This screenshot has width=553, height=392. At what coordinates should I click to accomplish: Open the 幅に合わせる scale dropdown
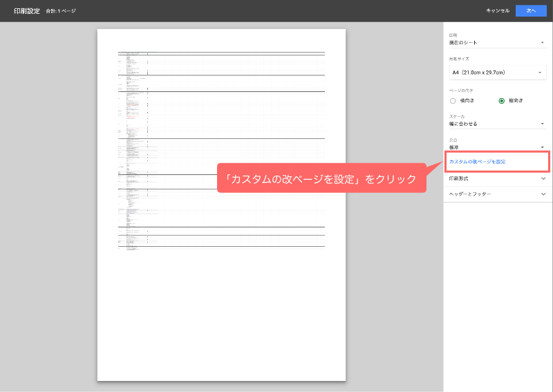tap(494, 124)
